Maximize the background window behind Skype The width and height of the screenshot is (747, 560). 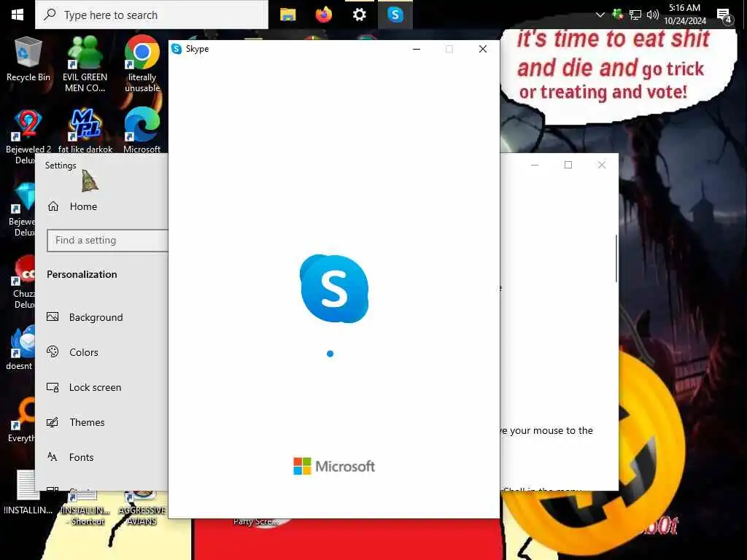[568, 165]
